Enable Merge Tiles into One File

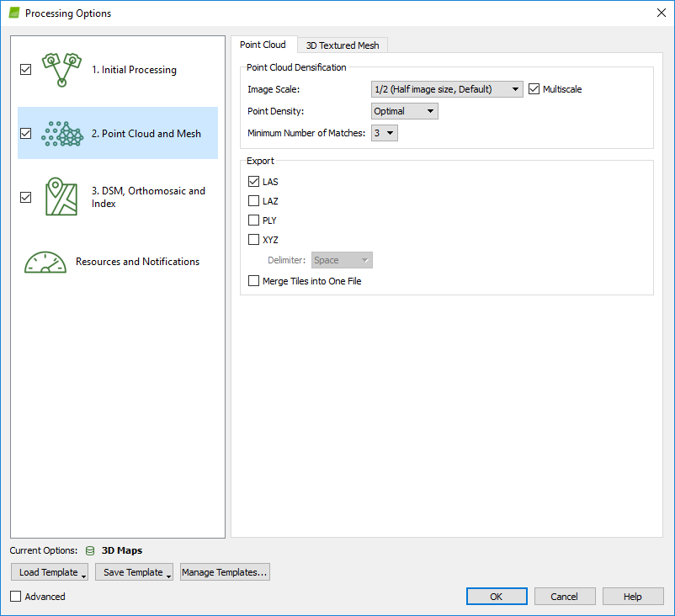[x=253, y=281]
